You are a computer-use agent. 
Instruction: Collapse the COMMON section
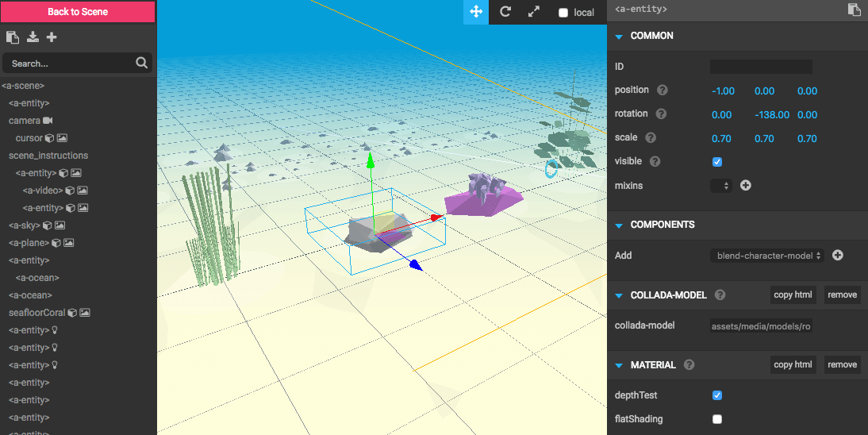click(619, 36)
